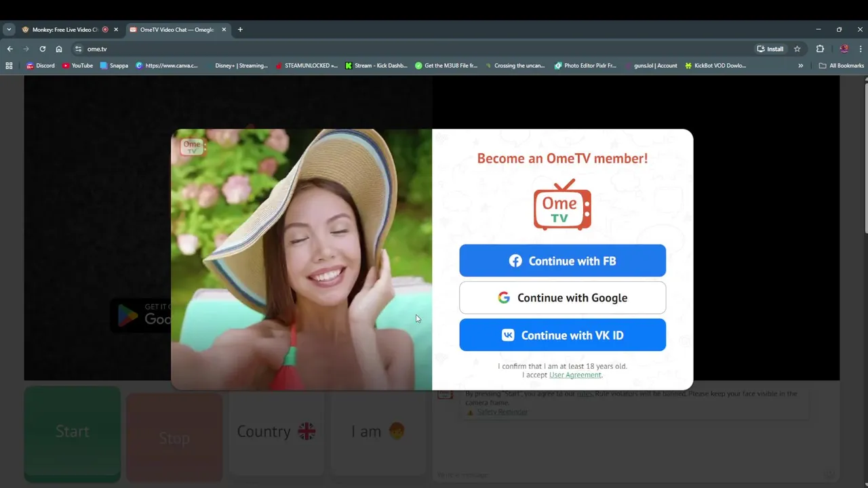Switch to the Monkey: Free Live Video Chat tab

pos(65,30)
